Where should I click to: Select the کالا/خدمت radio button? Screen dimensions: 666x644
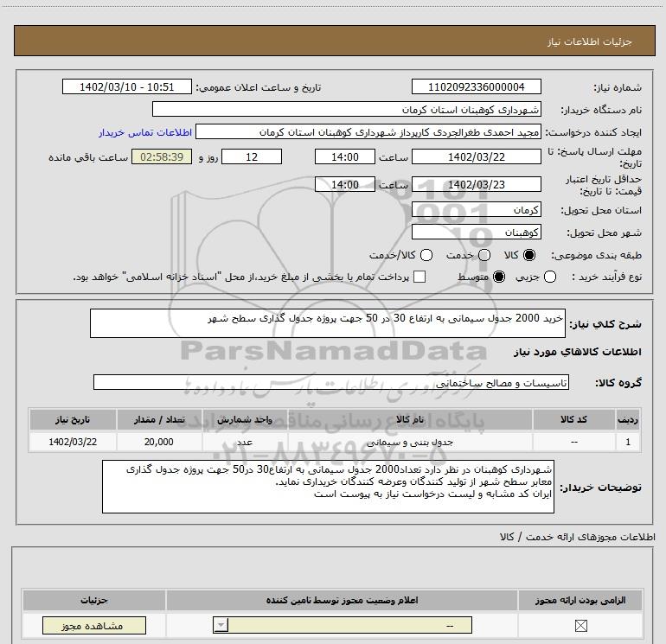click(x=426, y=255)
